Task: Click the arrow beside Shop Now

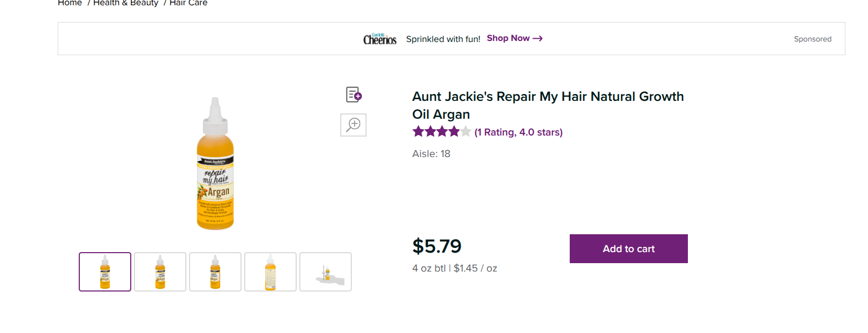Action: pos(538,38)
